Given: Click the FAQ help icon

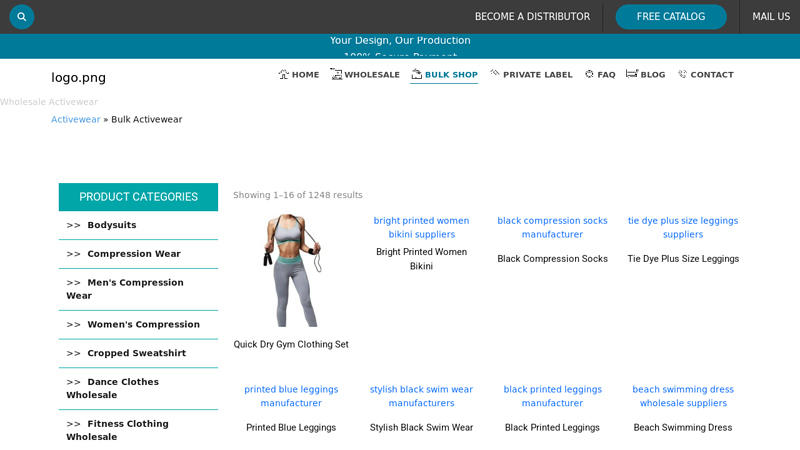Looking at the screenshot, I should pos(589,74).
